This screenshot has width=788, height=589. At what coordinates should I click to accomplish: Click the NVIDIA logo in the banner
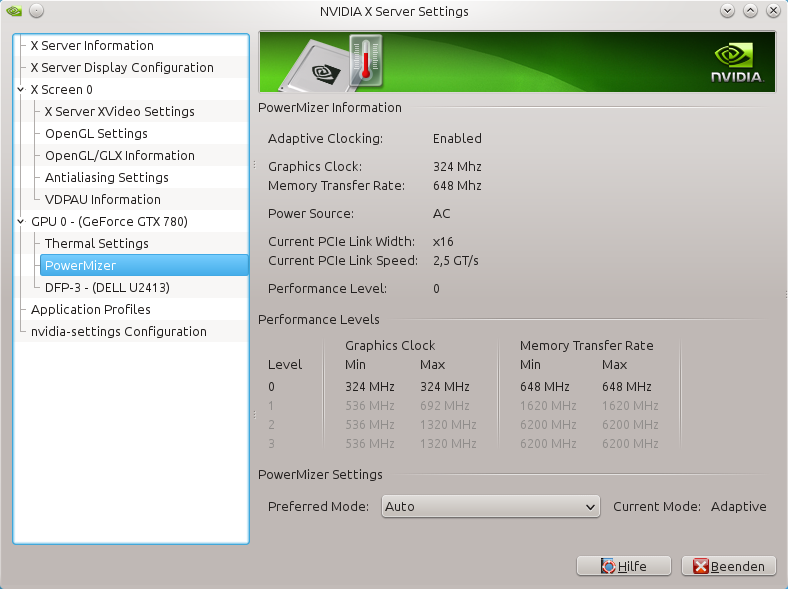click(737, 63)
